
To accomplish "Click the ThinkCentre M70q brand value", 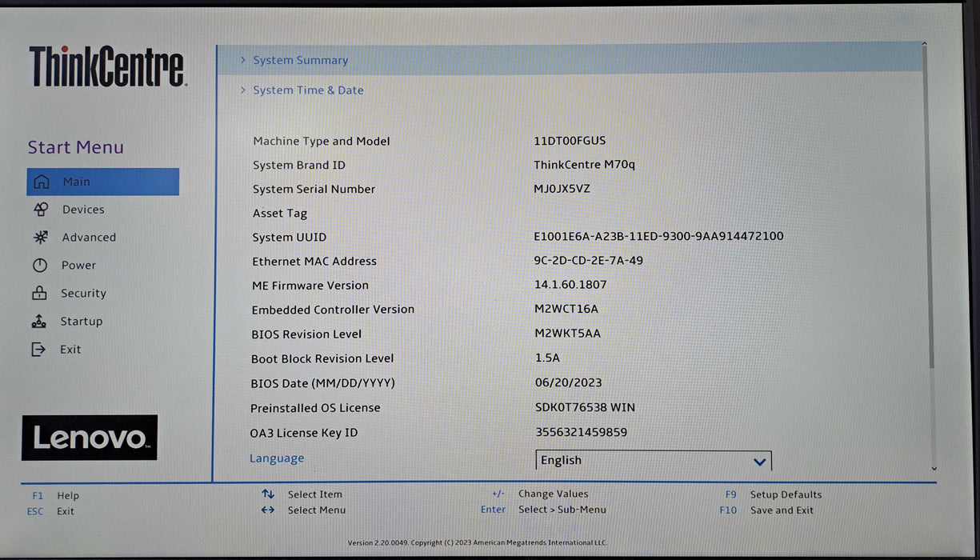I will click(584, 165).
